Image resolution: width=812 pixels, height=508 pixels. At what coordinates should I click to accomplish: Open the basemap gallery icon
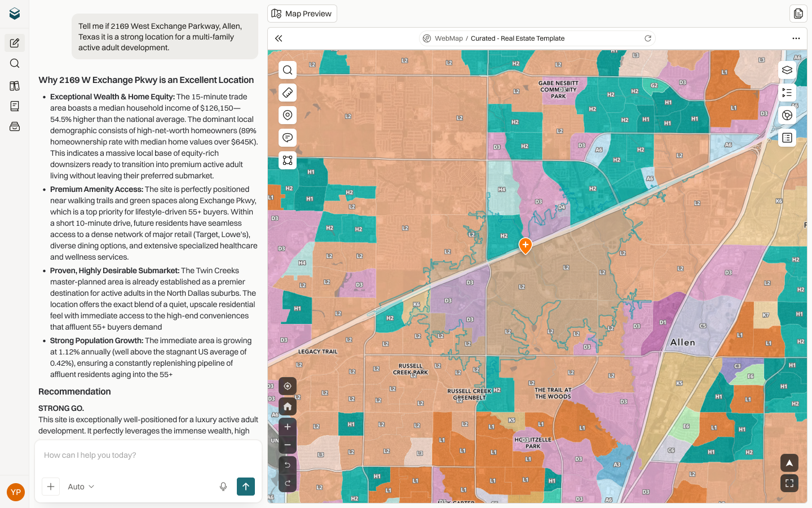coord(787,115)
